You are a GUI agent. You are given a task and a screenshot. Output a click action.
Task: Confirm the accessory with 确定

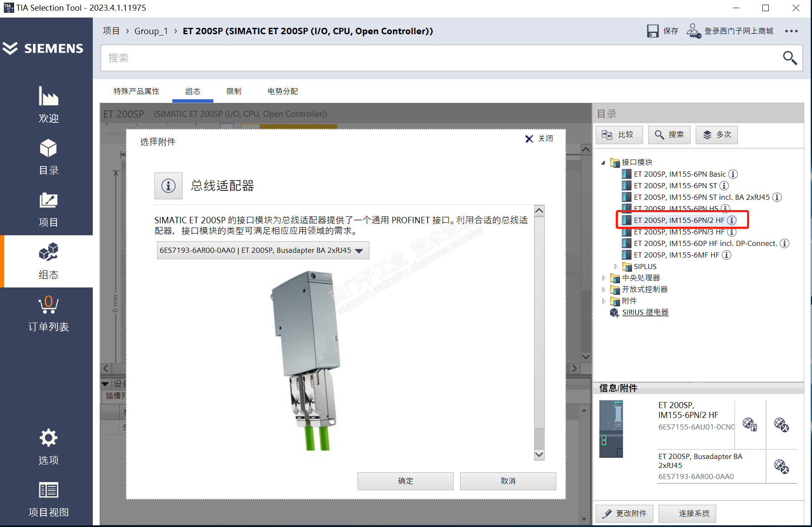(405, 481)
